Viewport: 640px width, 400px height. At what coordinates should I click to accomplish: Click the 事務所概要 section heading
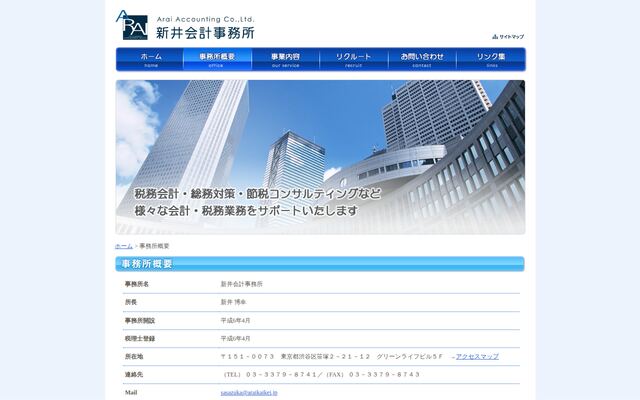pyautogui.click(x=320, y=264)
